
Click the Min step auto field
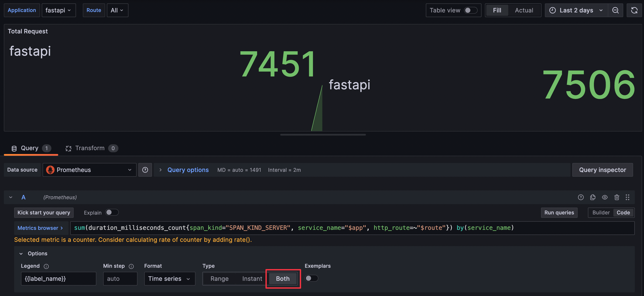tap(120, 278)
